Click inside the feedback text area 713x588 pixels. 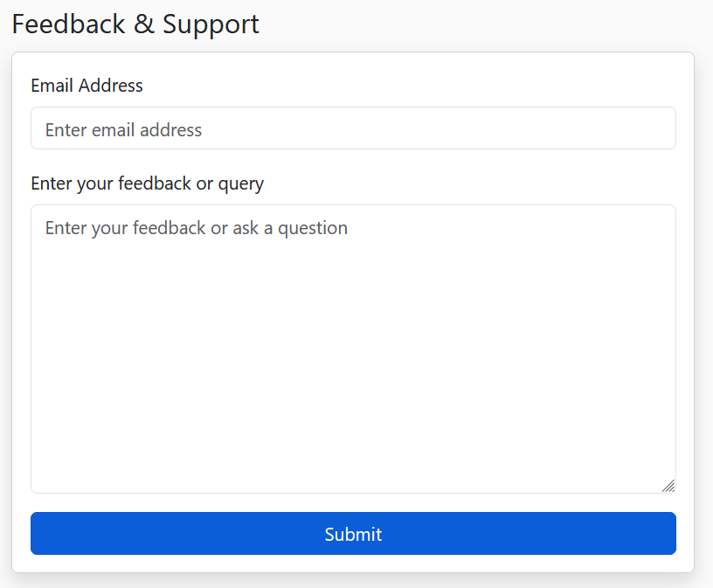click(353, 349)
